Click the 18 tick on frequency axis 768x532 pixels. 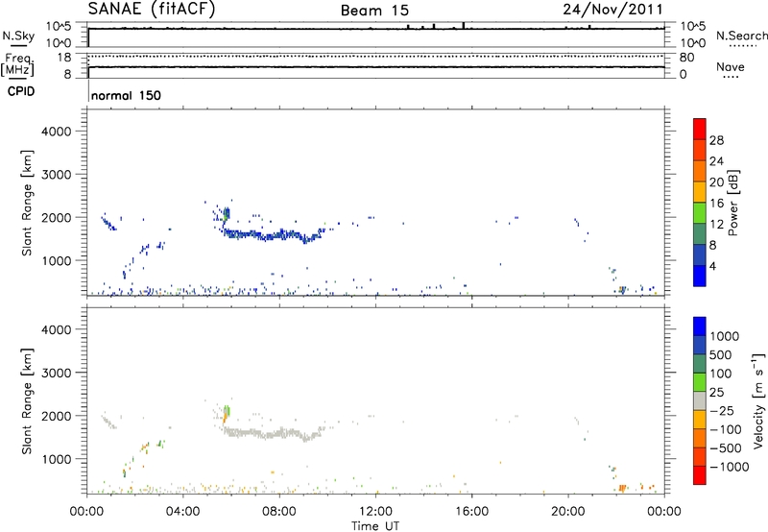(x=63, y=58)
